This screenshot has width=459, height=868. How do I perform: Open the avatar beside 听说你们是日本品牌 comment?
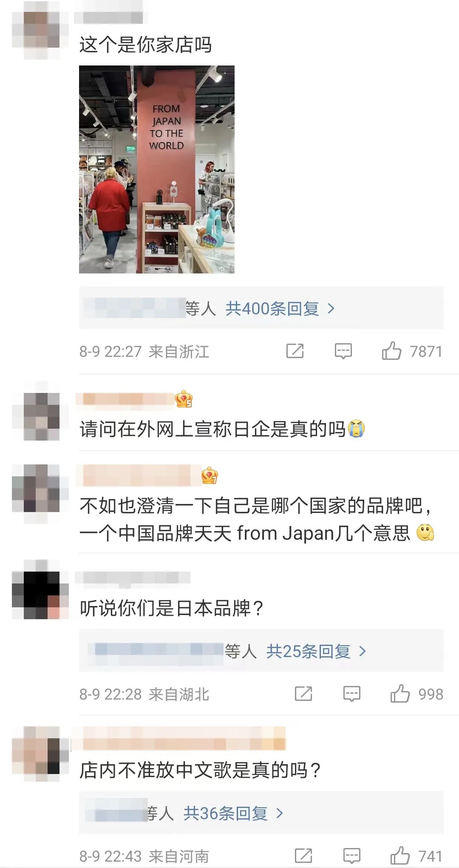41,589
